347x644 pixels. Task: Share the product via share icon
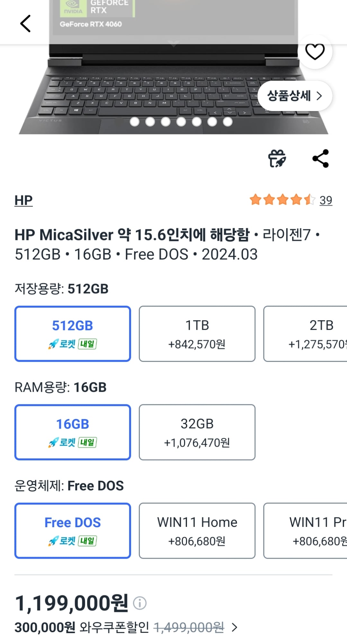tap(321, 158)
